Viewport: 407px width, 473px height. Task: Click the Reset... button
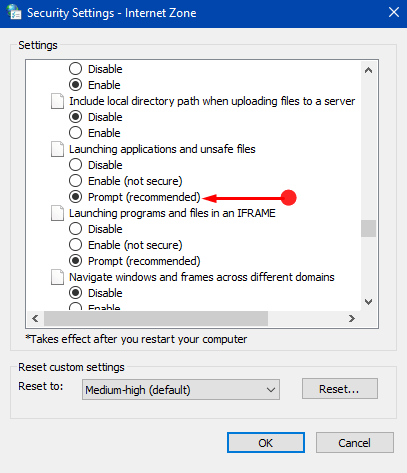(340, 388)
